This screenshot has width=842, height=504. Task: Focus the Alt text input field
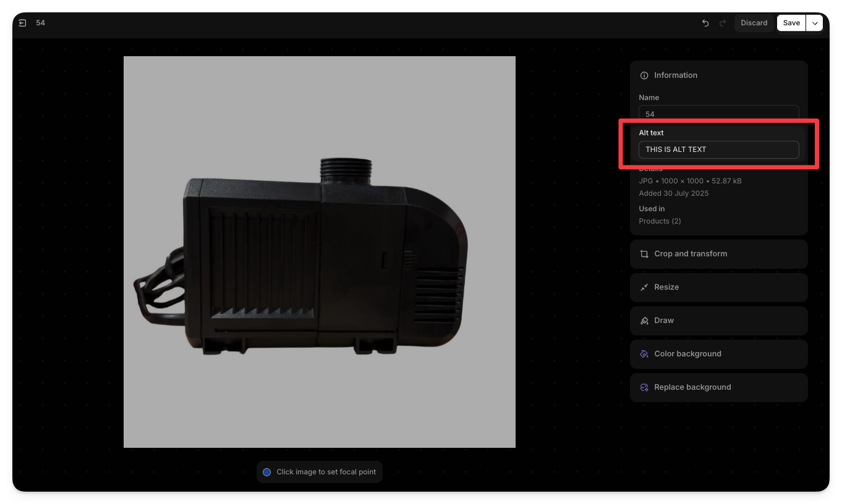[718, 149]
